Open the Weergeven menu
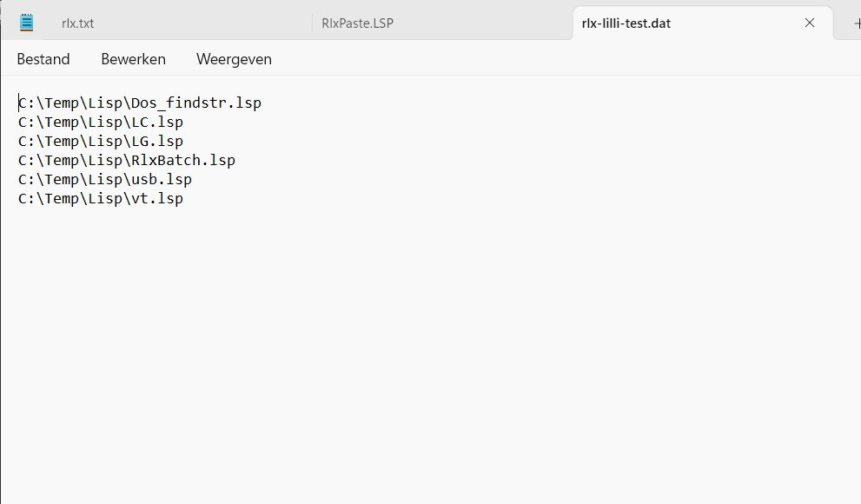 234,59
